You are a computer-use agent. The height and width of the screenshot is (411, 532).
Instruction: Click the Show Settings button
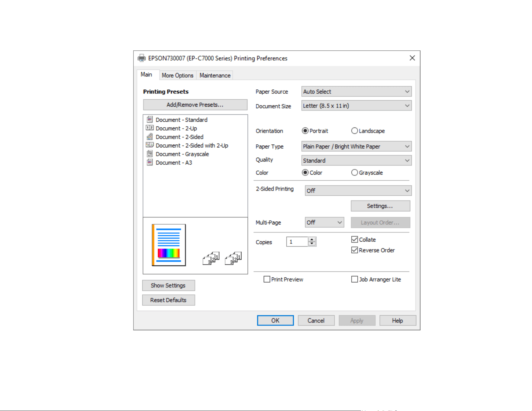click(x=169, y=286)
